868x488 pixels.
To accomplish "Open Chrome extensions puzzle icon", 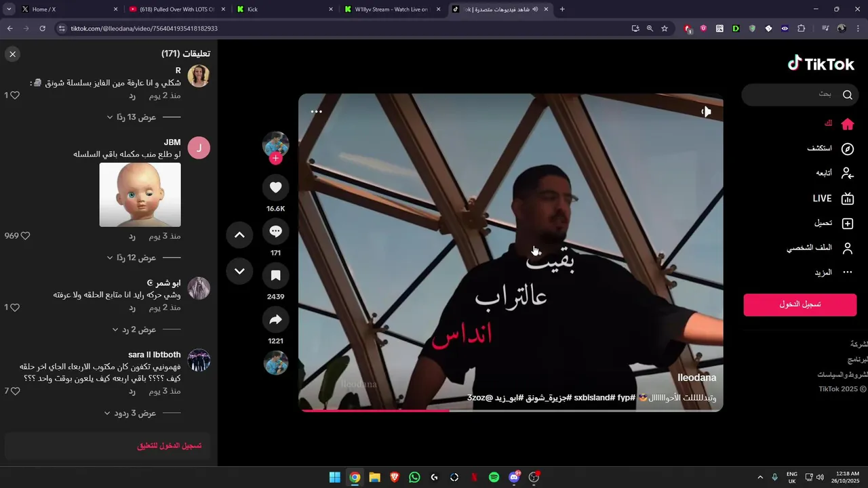I will click(x=801, y=28).
